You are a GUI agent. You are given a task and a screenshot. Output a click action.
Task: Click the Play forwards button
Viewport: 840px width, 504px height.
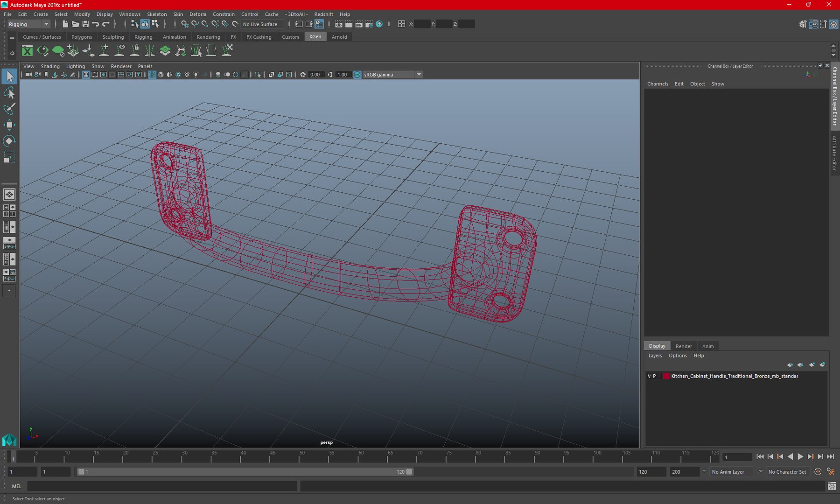pos(800,457)
